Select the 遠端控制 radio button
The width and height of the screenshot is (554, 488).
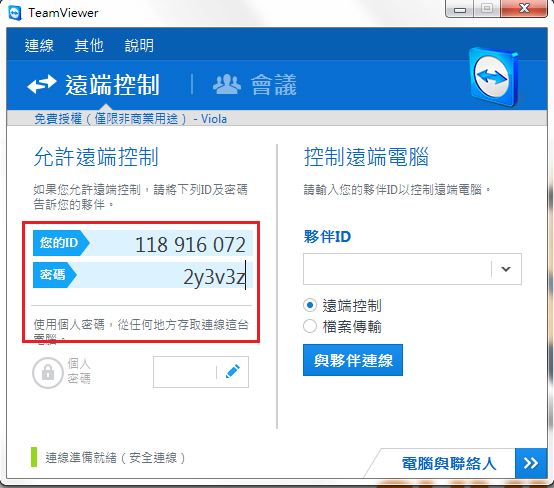tap(310, 305)
